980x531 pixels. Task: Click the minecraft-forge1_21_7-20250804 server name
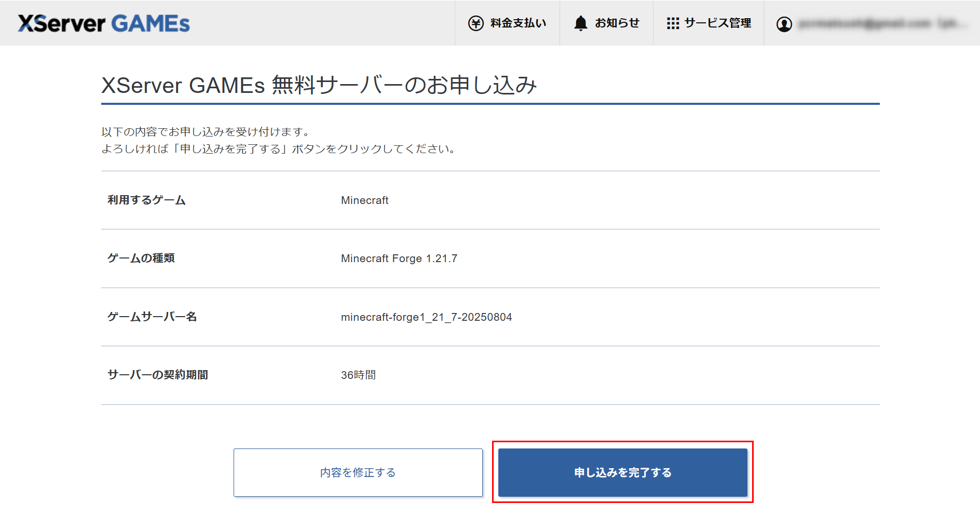pyautogui.click(x=426, y=317)
